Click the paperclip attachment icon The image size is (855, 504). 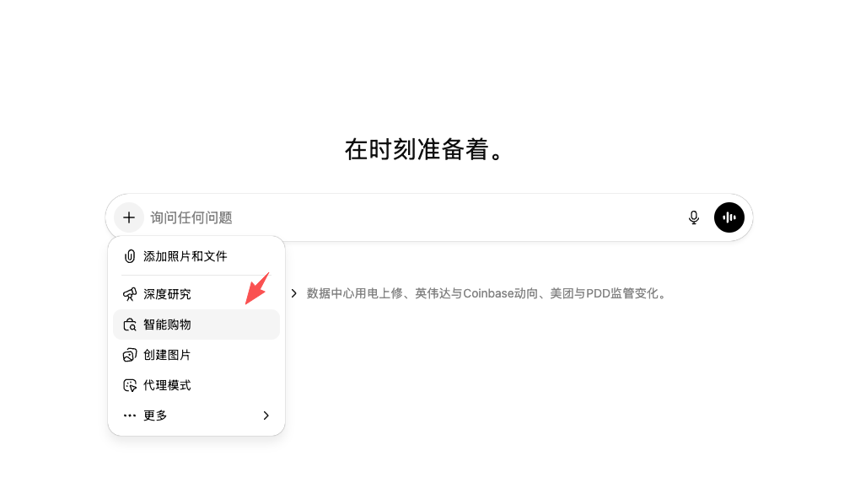(x=129, y=256)
